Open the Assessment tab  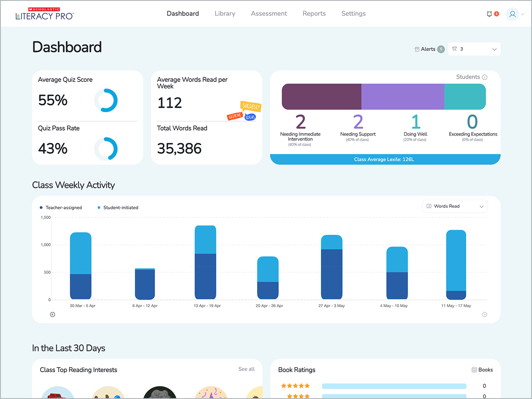pyautogui.click(x=269, y=14)
